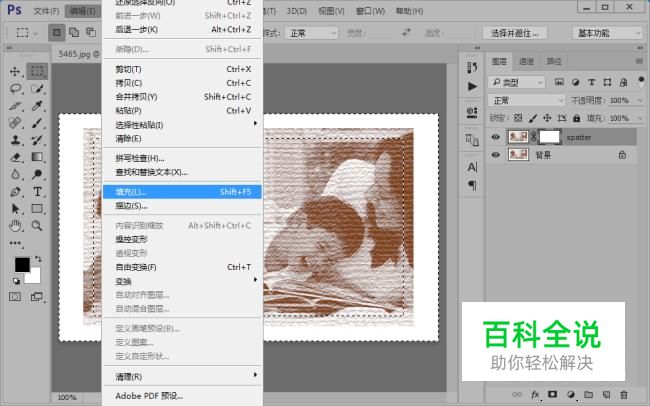This screenshot has width=650, height=406.
Task: Open the 填充 fill percentage dropdown arrow
Action: pos(640,118)
